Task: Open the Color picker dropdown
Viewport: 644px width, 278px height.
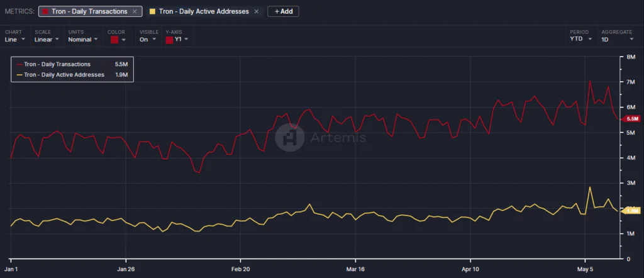Action: [x=117, y=40]
